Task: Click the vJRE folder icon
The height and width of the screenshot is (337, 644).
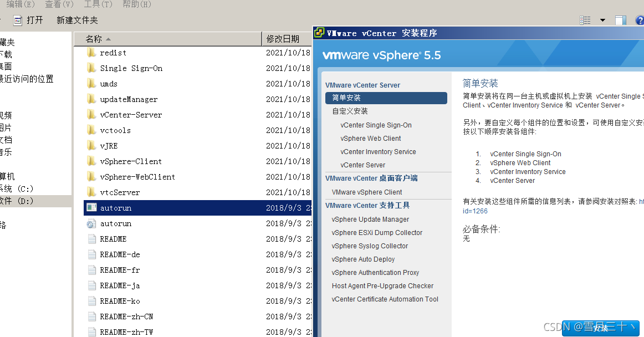Action: [x=91, y=146]
